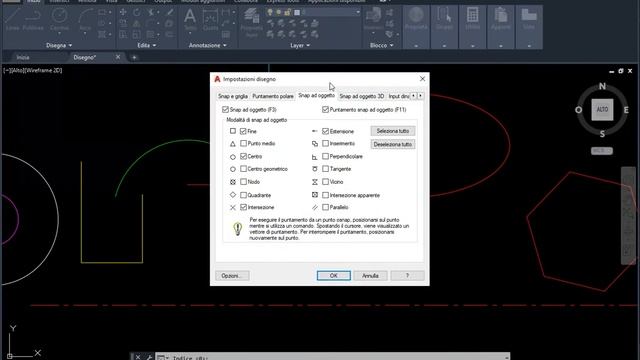Screen dimensions: 640x360
Task: Switch to Snap ad oggetto 3D tab
Action: click(x=362, y=96)
